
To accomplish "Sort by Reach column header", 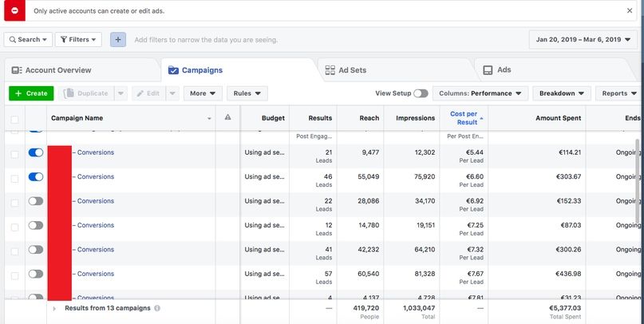I will [360, 118].
